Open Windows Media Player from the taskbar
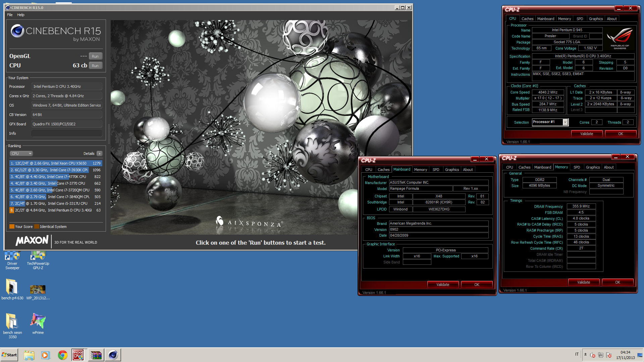Screen dimensions: 644x362 tap(46, 355)
